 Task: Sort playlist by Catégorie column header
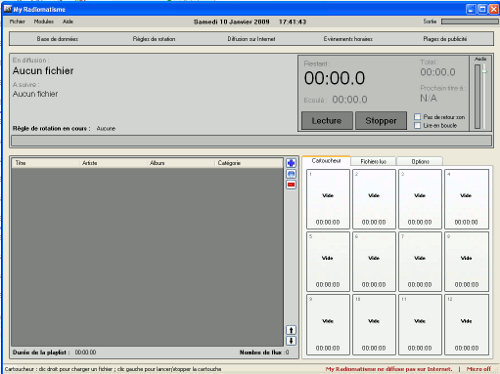(x=249, y=163)
